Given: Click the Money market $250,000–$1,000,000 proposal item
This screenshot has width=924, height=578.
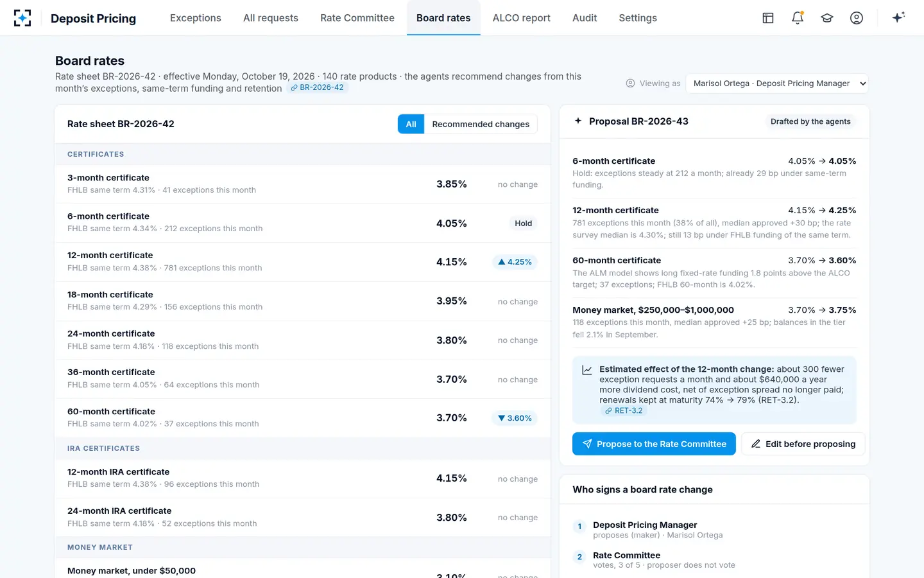Looking at the screenshot, I should [714, 322].
